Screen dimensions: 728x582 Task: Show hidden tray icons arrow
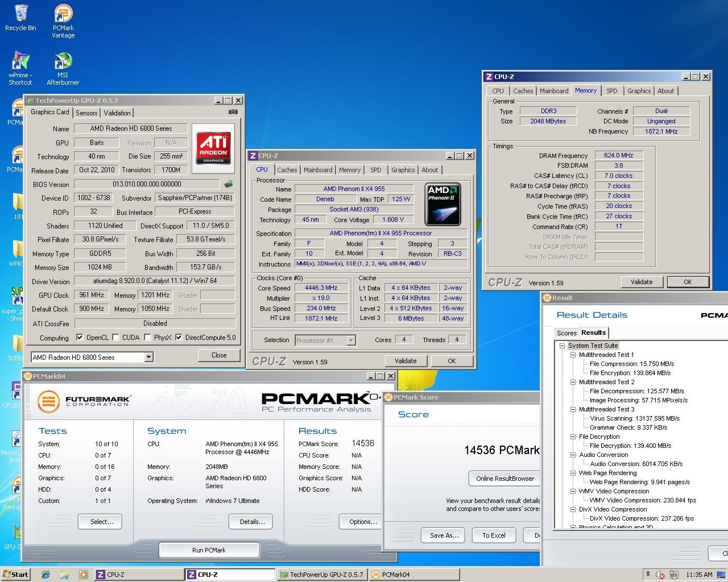coord(647,575)
